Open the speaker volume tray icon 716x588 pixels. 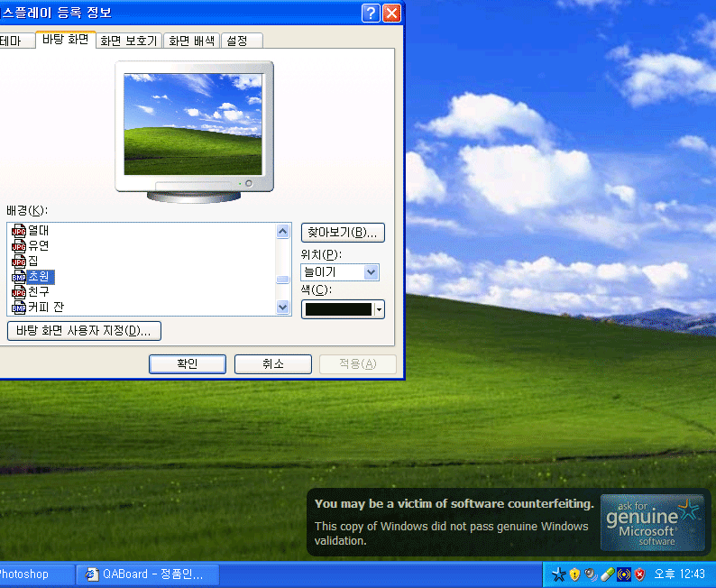coord(591,574)
